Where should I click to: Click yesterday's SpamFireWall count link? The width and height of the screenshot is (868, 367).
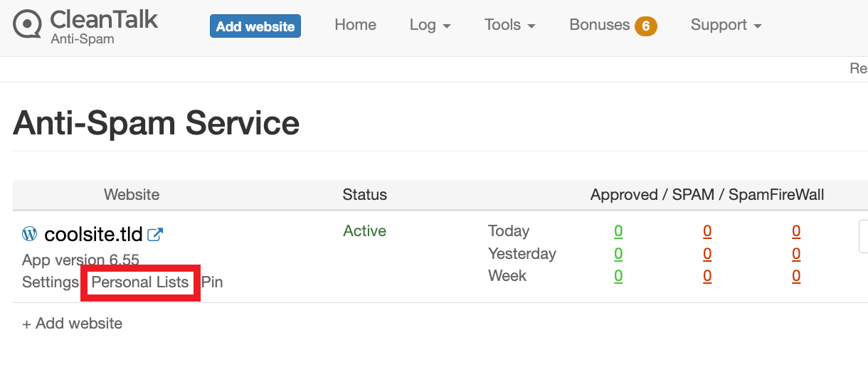tap(796, 254)
